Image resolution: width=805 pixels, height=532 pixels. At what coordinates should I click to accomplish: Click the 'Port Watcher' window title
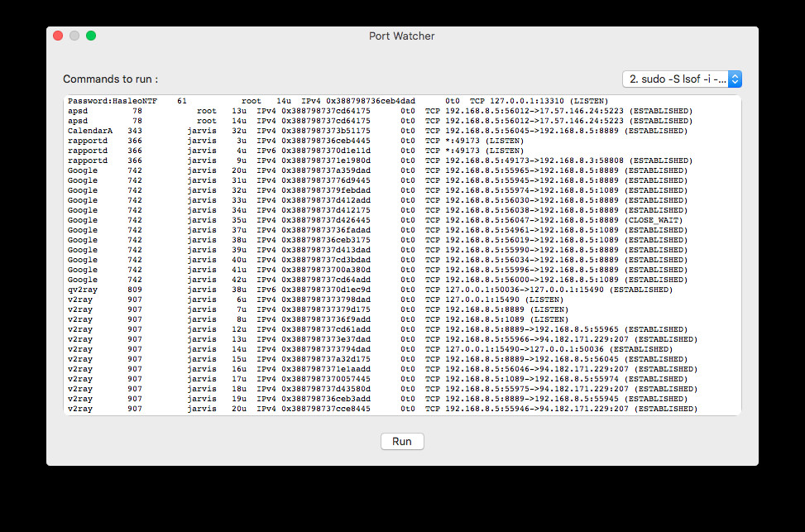tap(402, 36)
